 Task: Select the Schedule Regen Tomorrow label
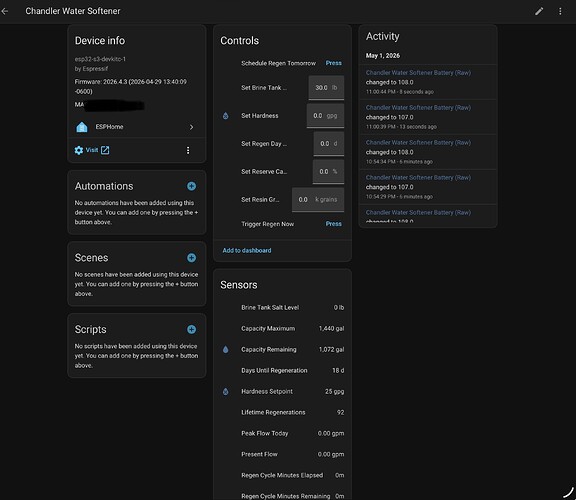pos(278,63)
